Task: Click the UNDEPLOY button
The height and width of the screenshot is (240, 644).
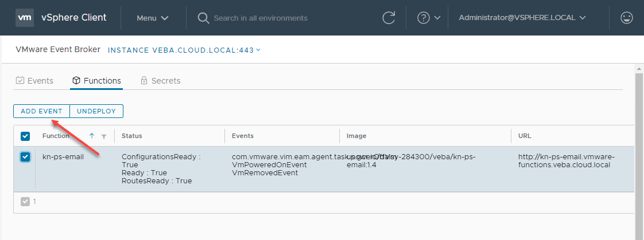Action: (96, 111)
